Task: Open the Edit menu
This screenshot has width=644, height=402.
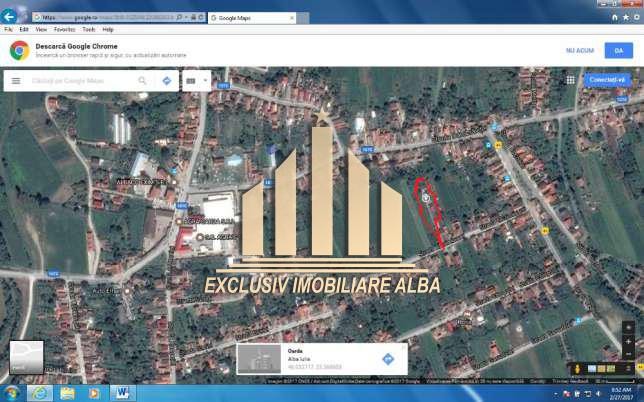Action: tap(24, 30)
